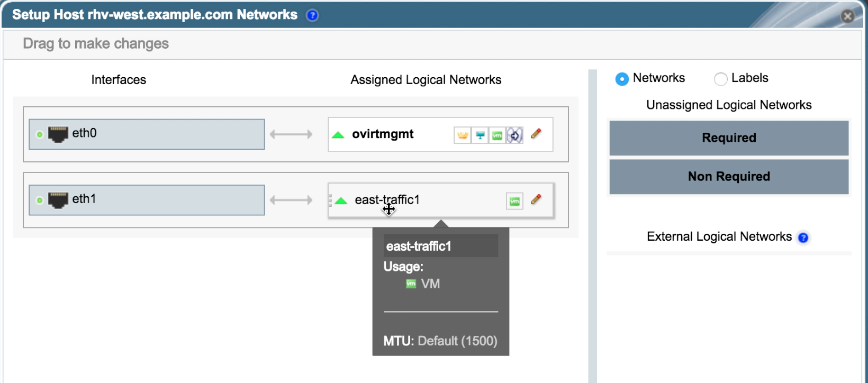Click the ovirtmgmt migration network icon

coord(514,135)
